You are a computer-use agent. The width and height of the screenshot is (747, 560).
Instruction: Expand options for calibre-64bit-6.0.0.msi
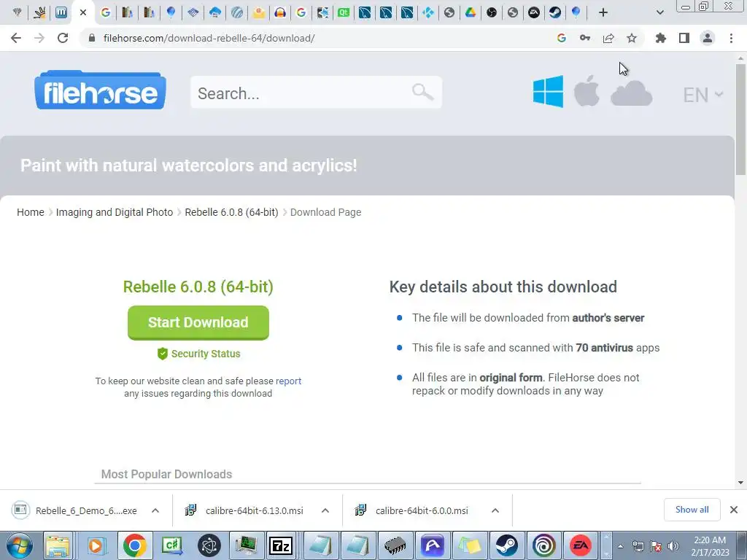495,510
